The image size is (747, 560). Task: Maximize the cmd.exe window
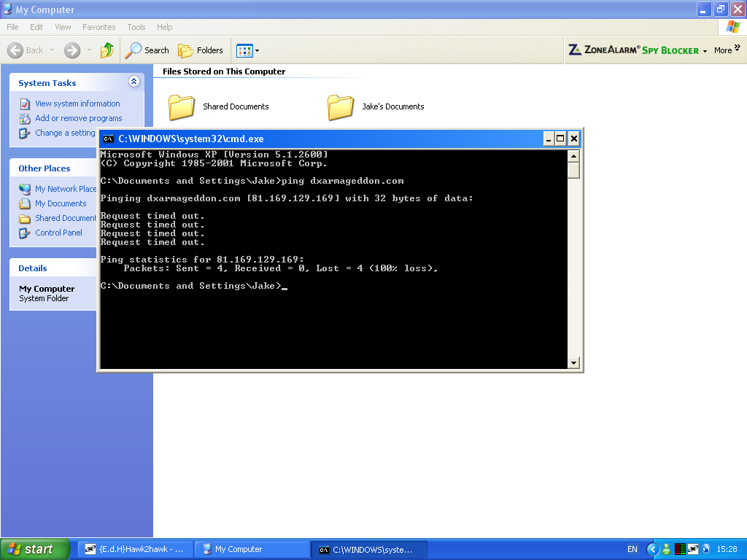click(561, 139)
